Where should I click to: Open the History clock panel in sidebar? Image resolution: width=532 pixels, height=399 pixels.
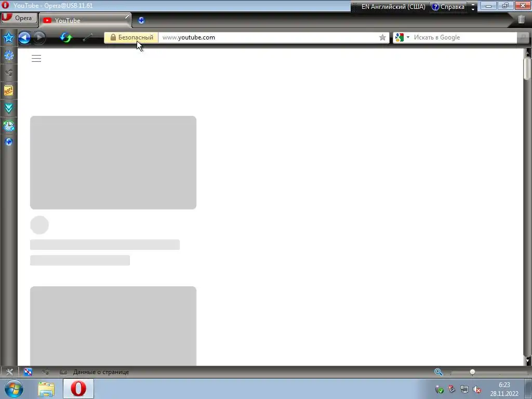point(9,126)
